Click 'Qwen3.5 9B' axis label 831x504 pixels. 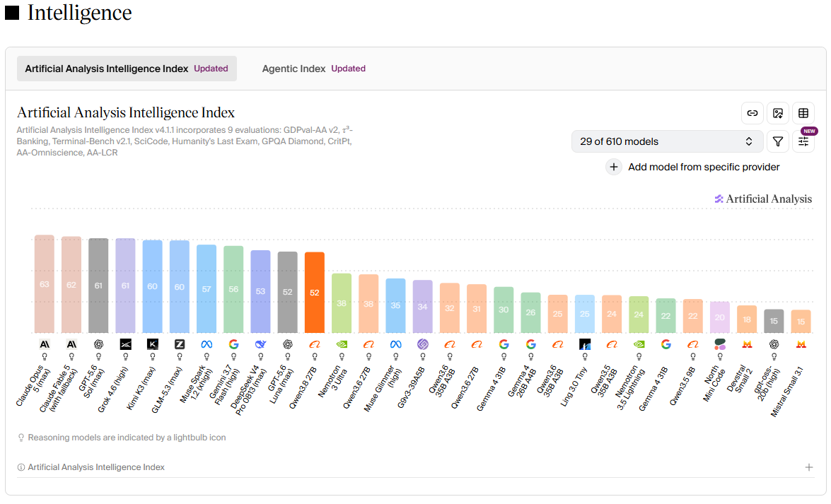(682, 387)
